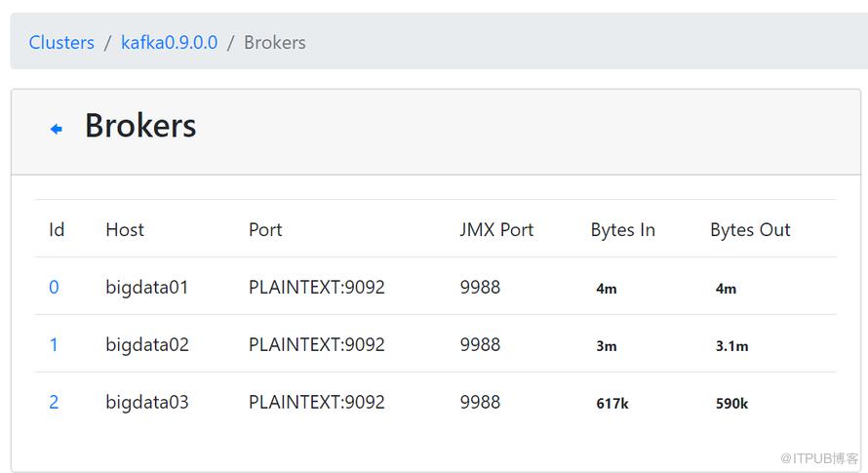
Task: Click JMX port 9988 for bigdata03
Action: point(480,402)
